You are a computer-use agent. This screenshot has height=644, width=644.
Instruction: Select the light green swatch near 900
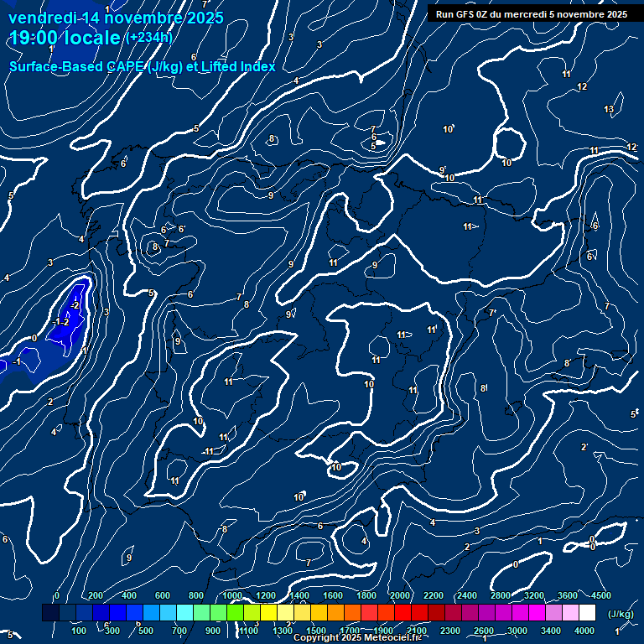[x=218, y=613]
